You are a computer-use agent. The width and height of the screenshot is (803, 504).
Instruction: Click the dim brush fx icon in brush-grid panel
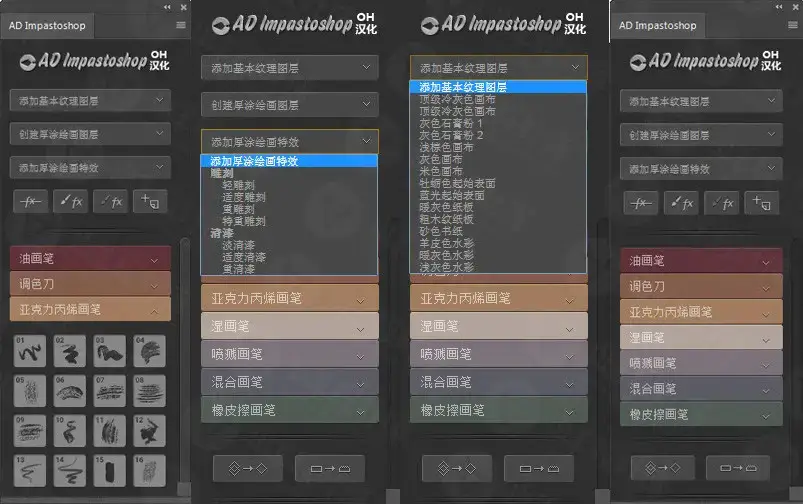tap(111, 201)
